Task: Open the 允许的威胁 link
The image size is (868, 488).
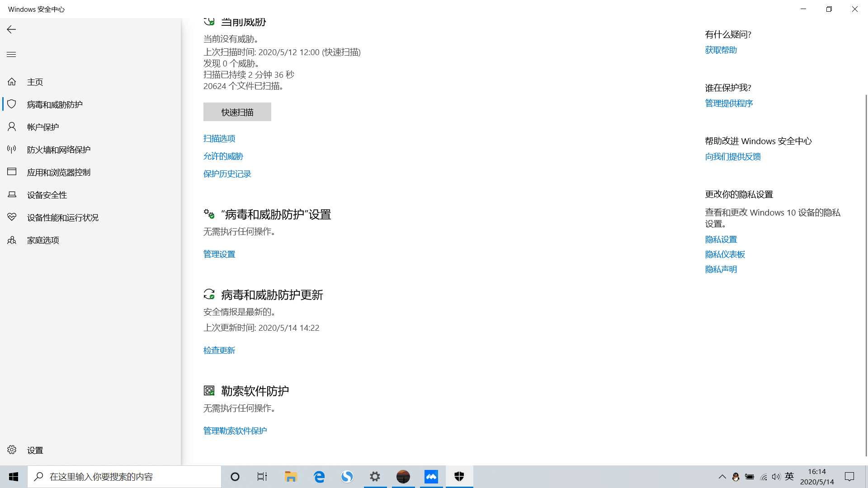Action: point(223,156)
